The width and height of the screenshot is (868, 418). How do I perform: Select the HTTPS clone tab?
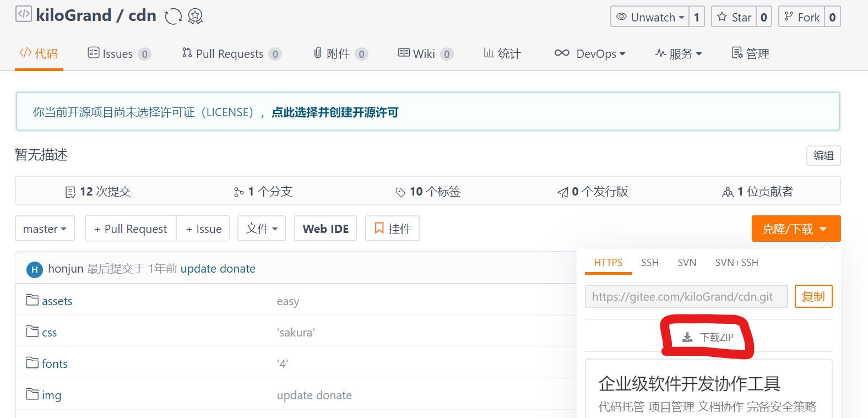[608, 263]
